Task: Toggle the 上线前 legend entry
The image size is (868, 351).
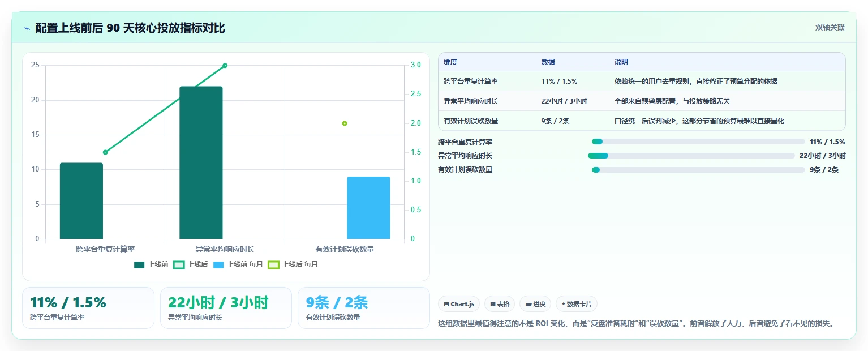Action: click(x=151, y=264)
